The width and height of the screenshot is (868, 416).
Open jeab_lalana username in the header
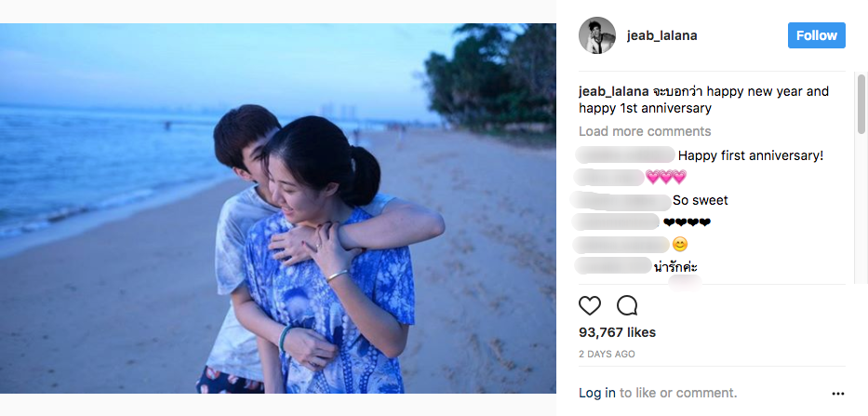pos(661,35)
